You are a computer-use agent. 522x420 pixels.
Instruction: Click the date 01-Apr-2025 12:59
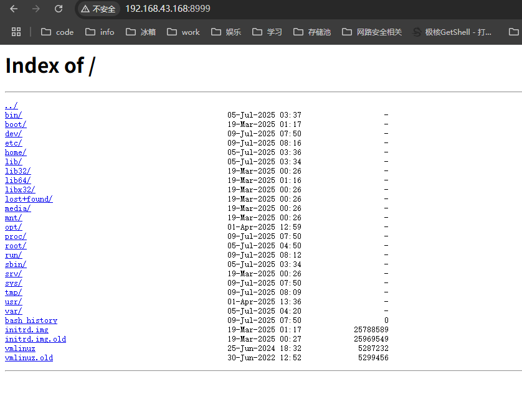(x=264, y=226)
